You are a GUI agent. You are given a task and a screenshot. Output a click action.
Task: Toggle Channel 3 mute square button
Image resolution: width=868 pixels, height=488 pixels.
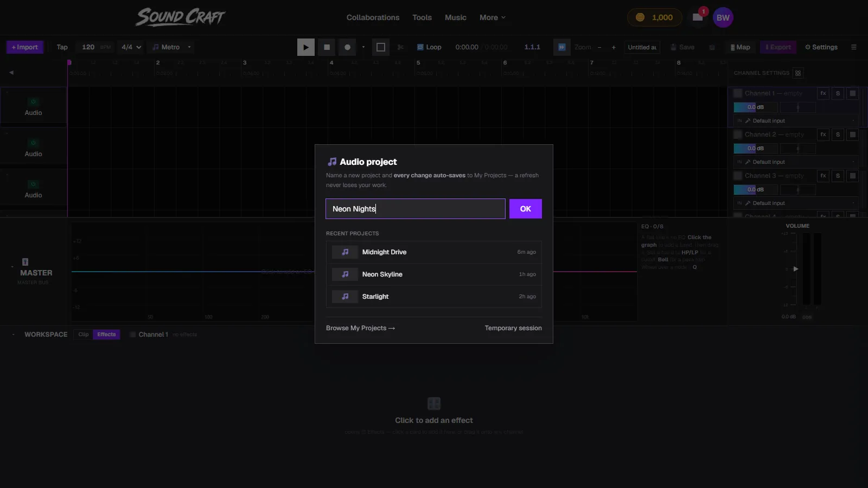(x=852, y=176)
